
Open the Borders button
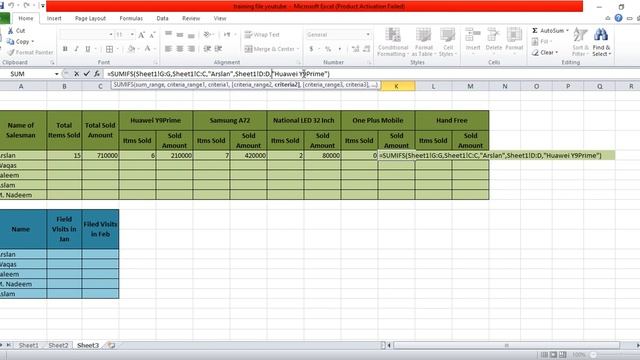coord(109,49)
